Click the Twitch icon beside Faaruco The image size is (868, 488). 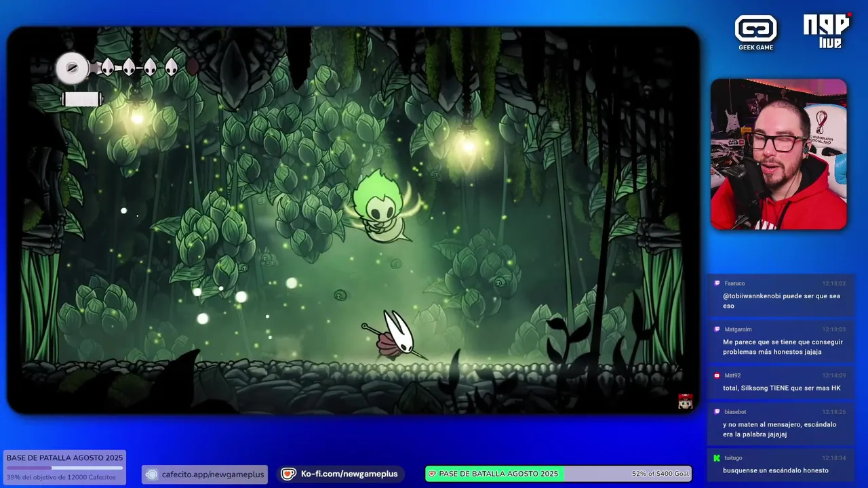[717, 283]
